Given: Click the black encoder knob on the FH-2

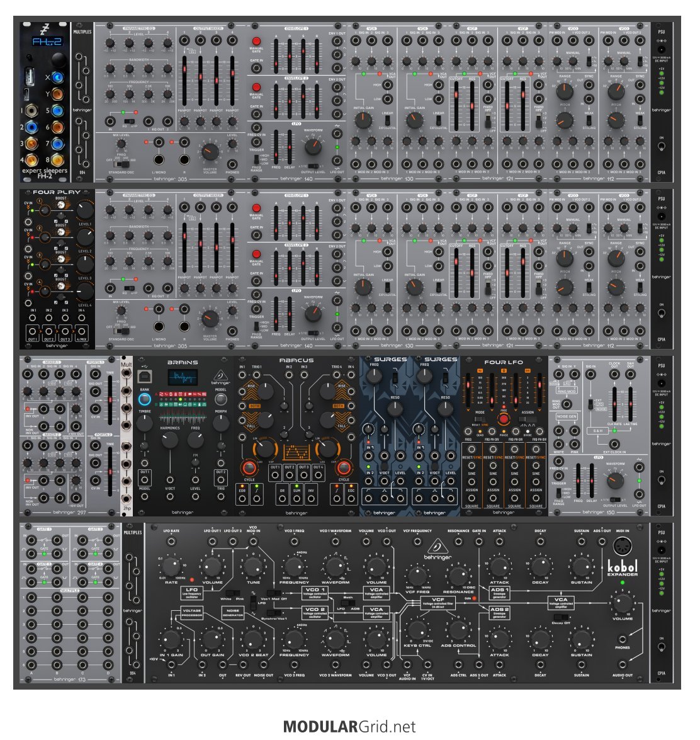Looking at the screenshot, I should [x=58, y=60].
